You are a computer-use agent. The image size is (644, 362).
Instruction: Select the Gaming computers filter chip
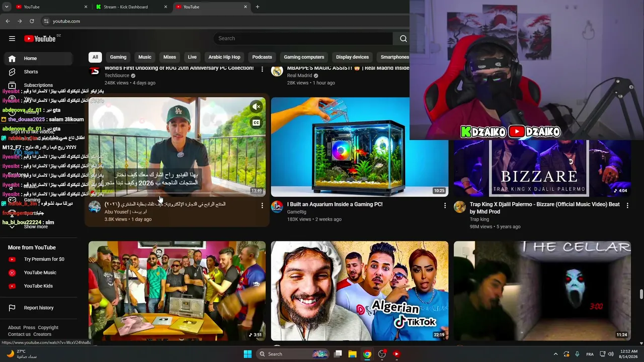pos(304,57)
